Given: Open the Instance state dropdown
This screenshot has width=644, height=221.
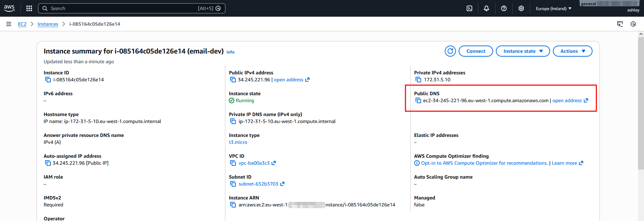Looking at the screenshot, I should tap(523, 51).
